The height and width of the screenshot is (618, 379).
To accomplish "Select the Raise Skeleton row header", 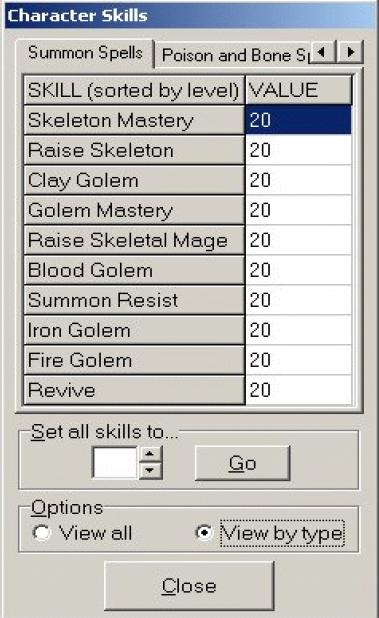I will (x=134, y=150).
